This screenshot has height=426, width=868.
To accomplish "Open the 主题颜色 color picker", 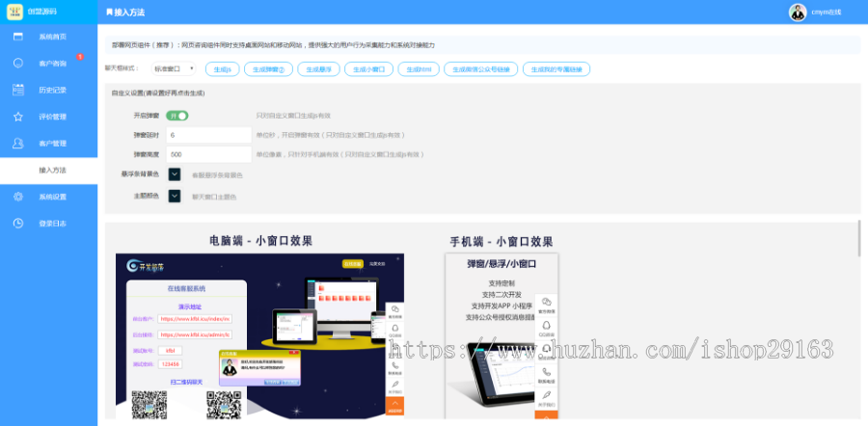I will (175, 196).
